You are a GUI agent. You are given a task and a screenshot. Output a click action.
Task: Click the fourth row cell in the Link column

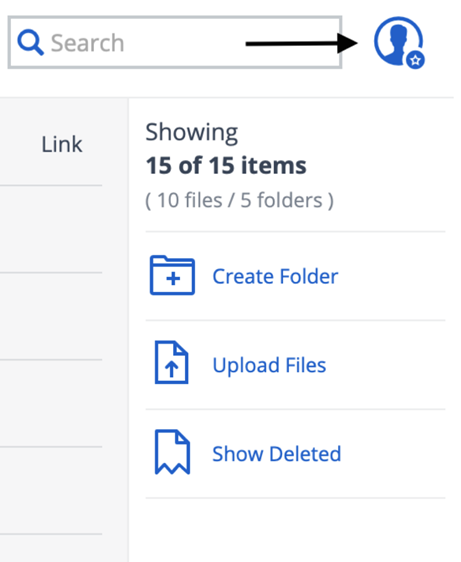point(51,490)
